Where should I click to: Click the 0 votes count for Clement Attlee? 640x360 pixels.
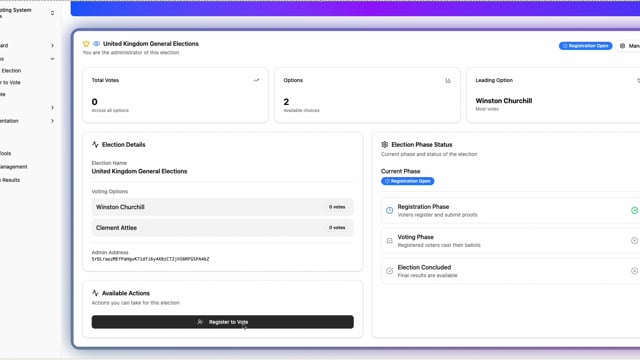(x=337, y=228)
